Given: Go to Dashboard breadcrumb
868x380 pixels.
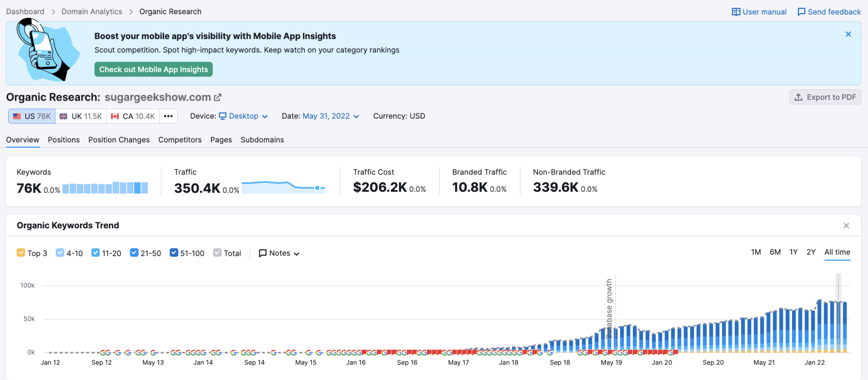Looking at the screenshot, I should point(25,12).
